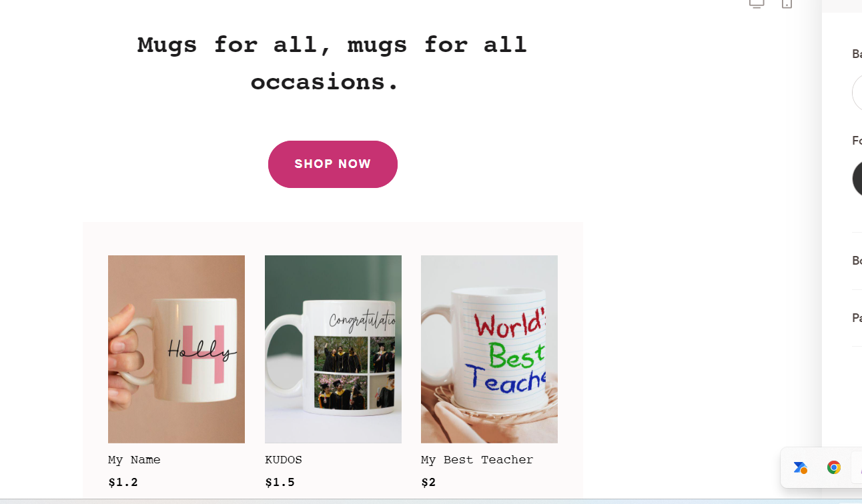Click the 'Ba…' label in the side panel

(857, 54)
